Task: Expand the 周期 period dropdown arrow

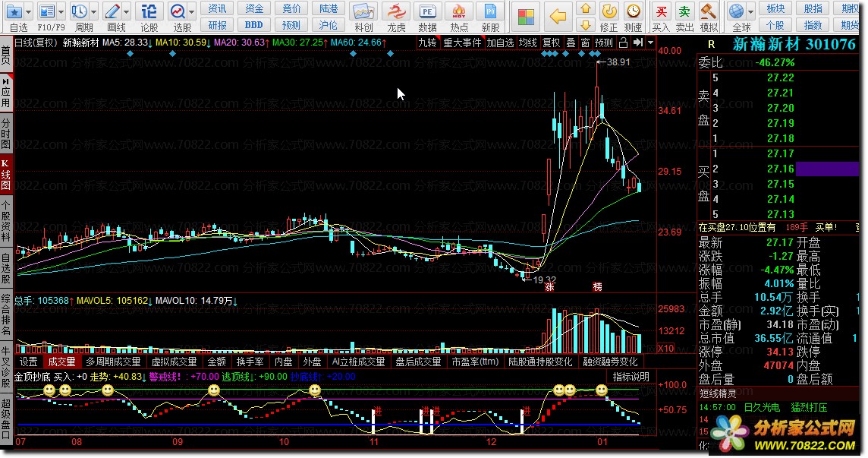Action: pyautogui.click(x=93, y=11)
